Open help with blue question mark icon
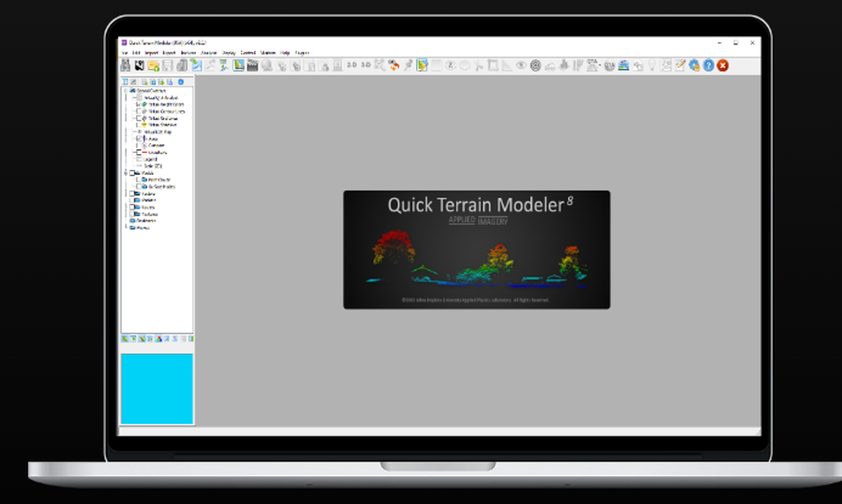The width and height of the screenshot is (842, 504). pos(708,66)
